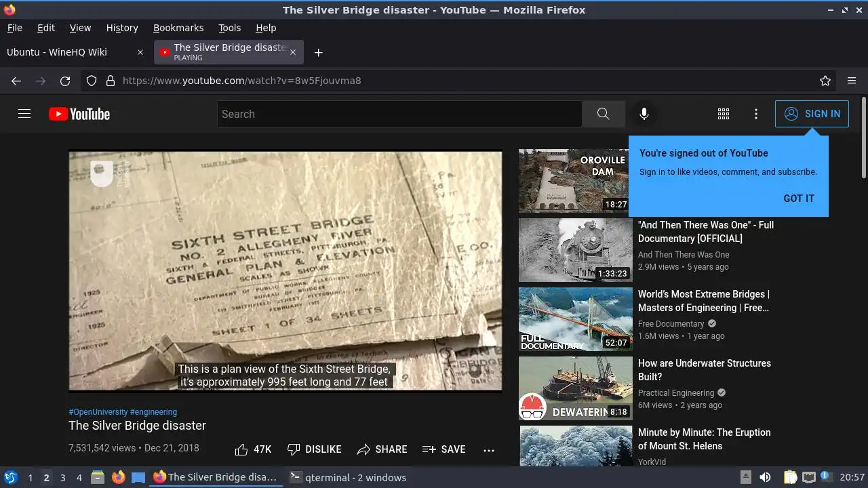Click the Free Documentary channel name

pyautogui.click(x=671, y=324)
